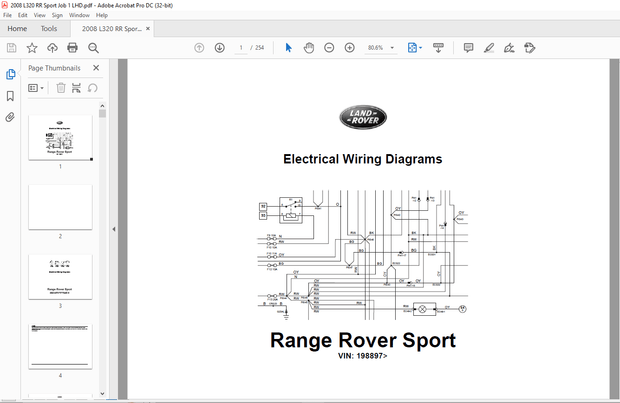Click the VIN: 198897> text
This screenshot has width=620, height=403.
[x=363, y=356]
